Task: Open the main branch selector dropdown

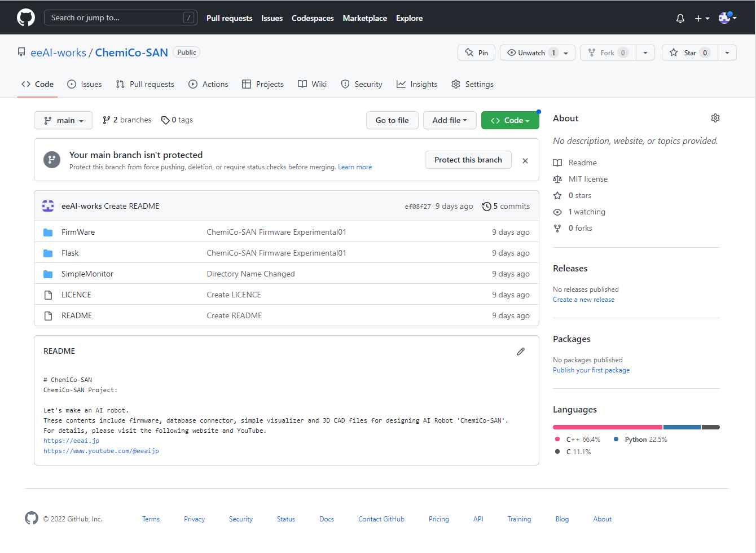Action: 63,120
